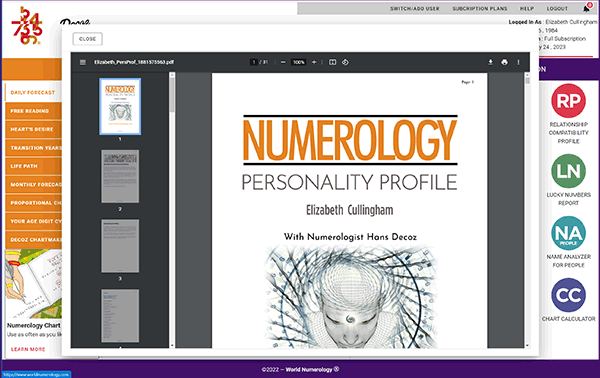The width and height of the screenshot is (600, 378).
Task: Toggle the PDF sidebar menu icon
Action: coord(83,62)
